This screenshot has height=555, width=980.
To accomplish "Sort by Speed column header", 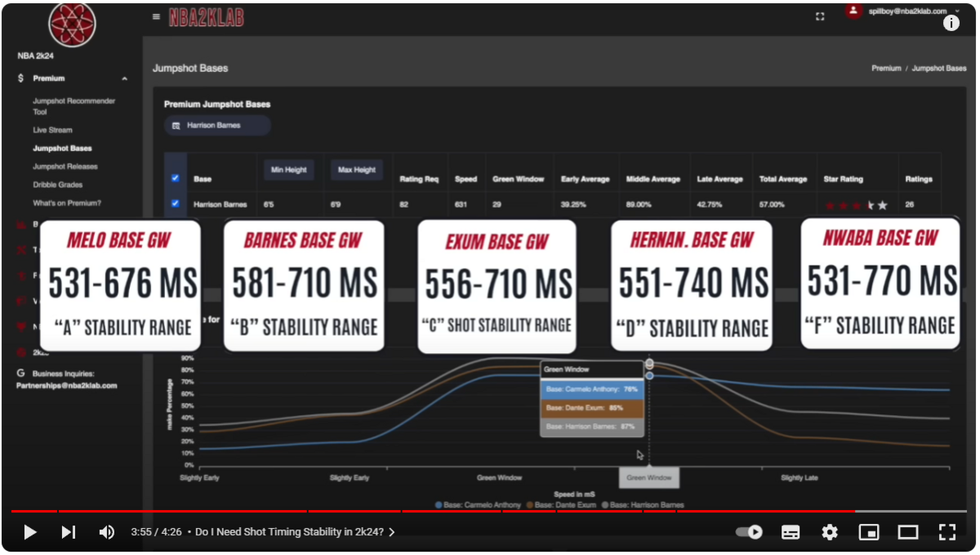I will coord(466,179).
